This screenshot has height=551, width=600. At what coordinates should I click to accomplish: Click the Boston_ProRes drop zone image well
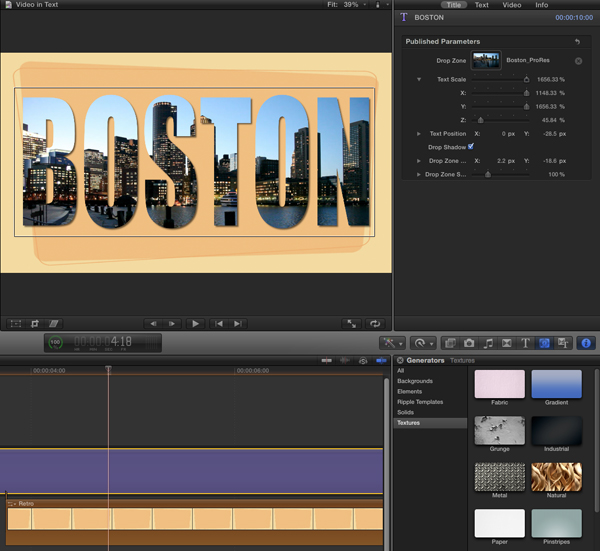coord(486,60)
